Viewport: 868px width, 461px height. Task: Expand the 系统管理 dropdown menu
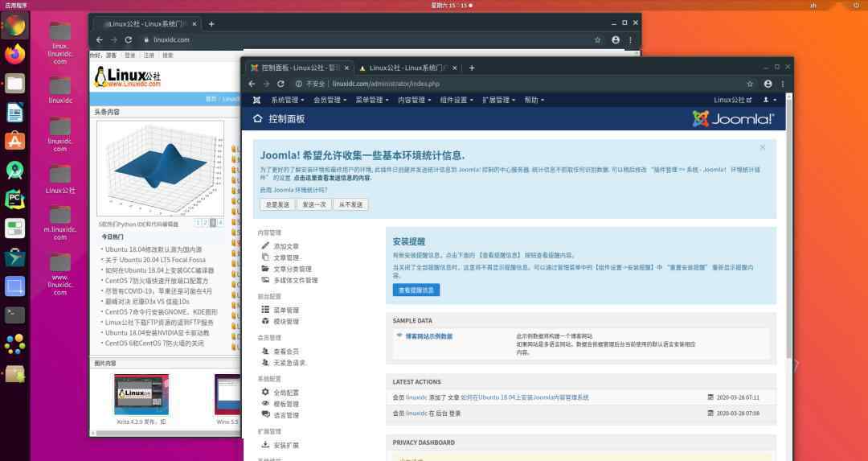(287, 100)
